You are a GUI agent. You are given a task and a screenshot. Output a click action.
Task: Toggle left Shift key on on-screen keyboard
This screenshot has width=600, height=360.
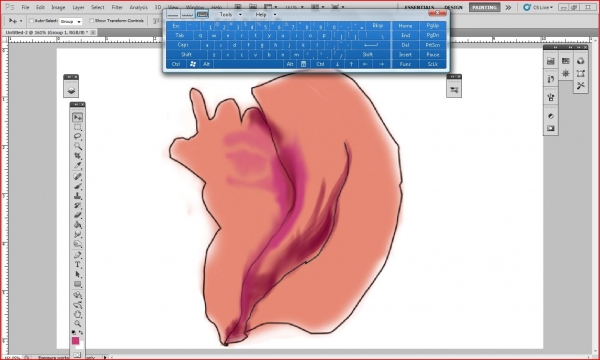pyautogui.click(x=186, y=54)
